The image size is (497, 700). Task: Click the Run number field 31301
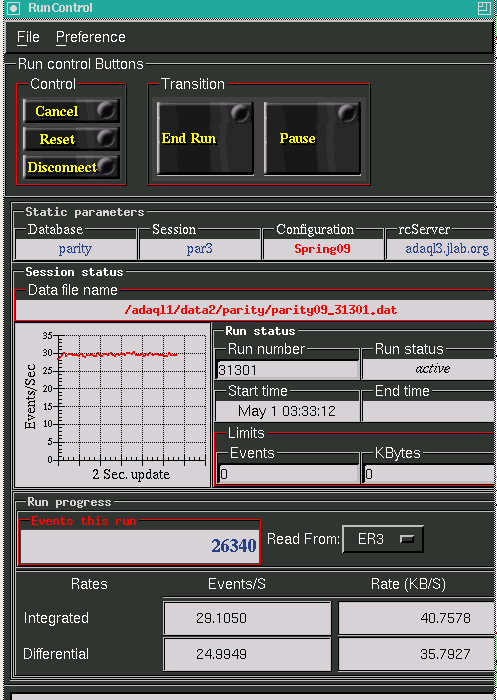click(x=288, y=370)
